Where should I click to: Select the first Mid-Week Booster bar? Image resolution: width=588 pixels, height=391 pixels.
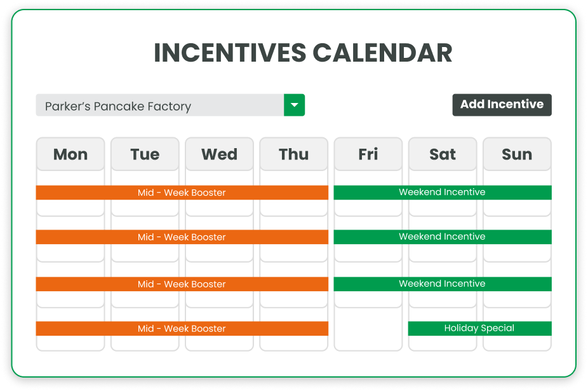[182, 192]
